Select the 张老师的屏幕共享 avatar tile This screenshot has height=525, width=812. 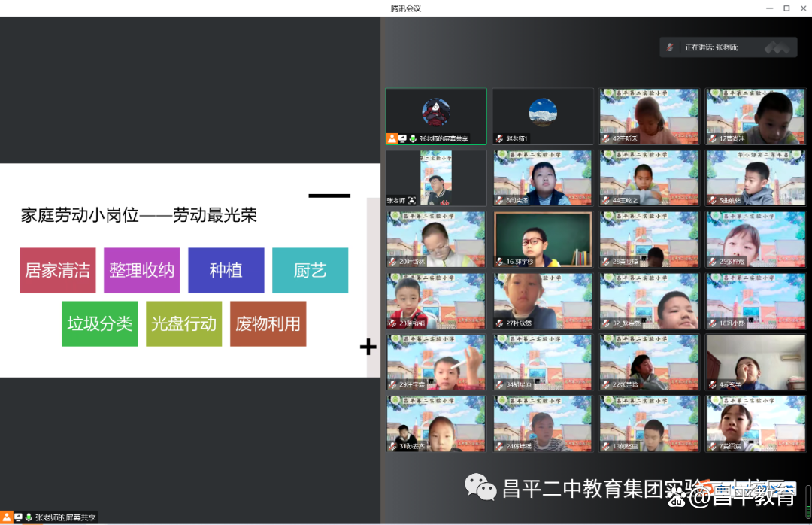coord(436,116)
